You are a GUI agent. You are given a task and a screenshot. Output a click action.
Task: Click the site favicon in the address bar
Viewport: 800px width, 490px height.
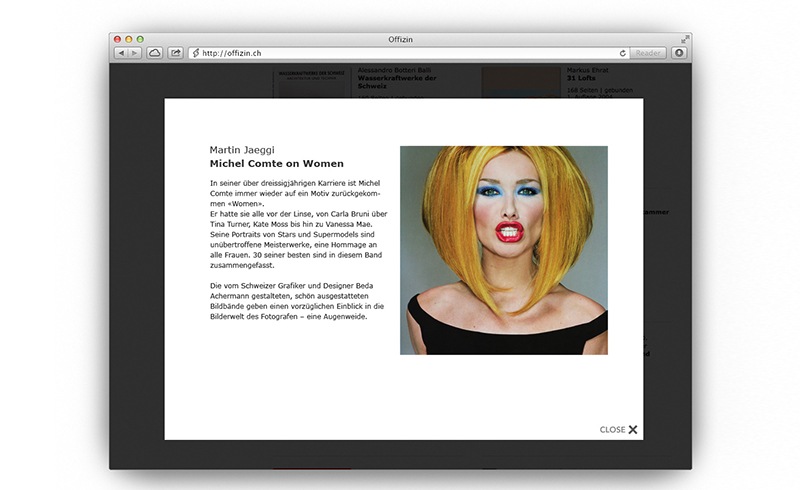point(195,53)
